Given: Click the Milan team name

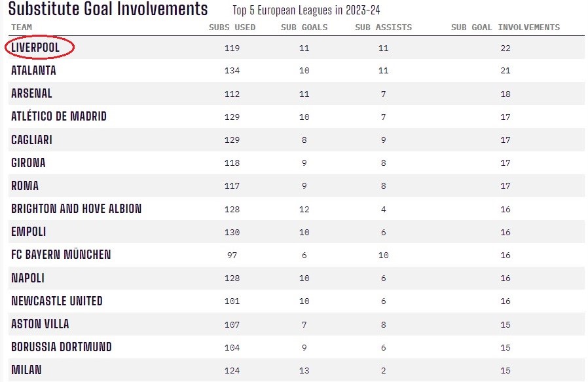Looking at the screenshot, I should click(x=26, y=370).
